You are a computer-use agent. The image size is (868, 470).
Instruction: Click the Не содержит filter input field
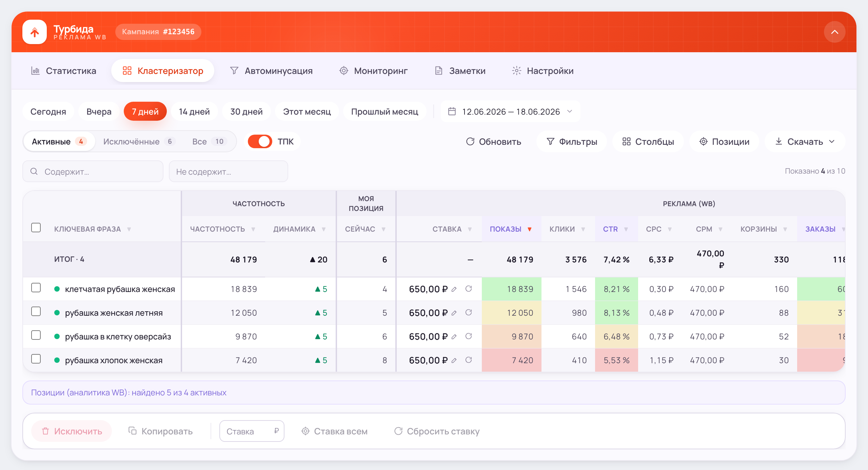pyautogui.click(x=229, y=171)
